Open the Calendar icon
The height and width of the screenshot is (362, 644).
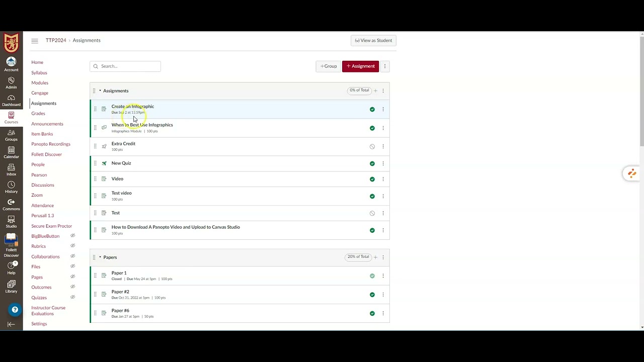11,152
